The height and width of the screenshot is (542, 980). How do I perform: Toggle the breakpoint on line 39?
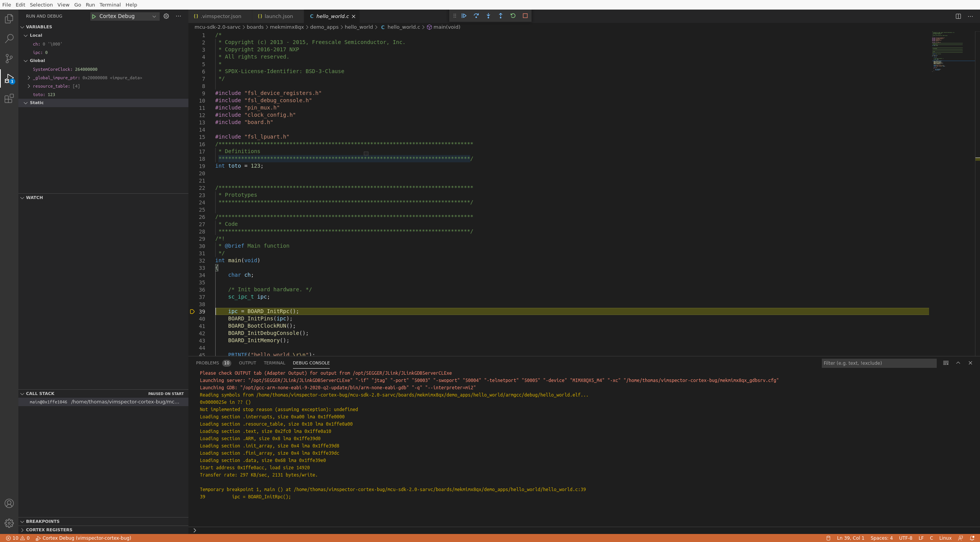[x=192, y=312]
